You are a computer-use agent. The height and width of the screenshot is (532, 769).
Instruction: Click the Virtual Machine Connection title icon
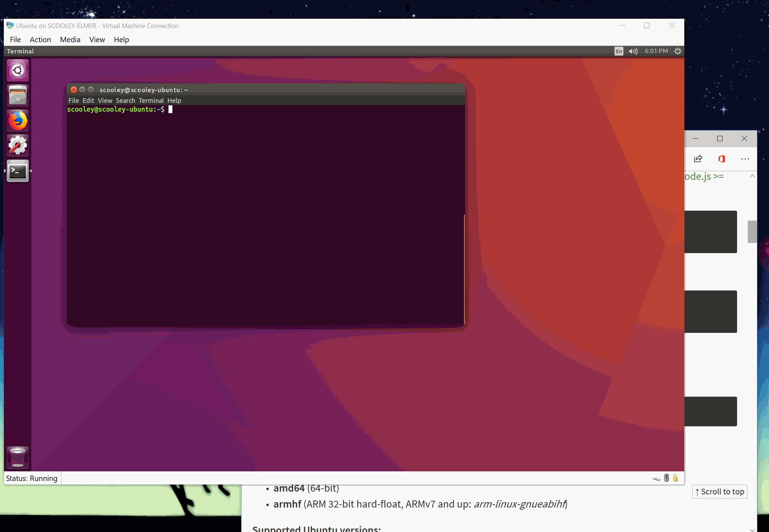10,26
